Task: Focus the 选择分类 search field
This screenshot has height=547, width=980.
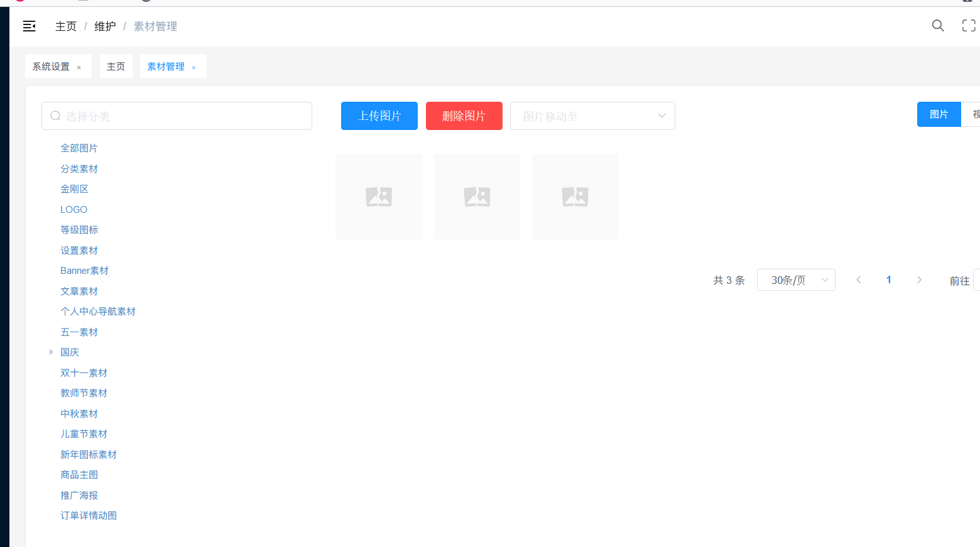Action: (177, 116)
